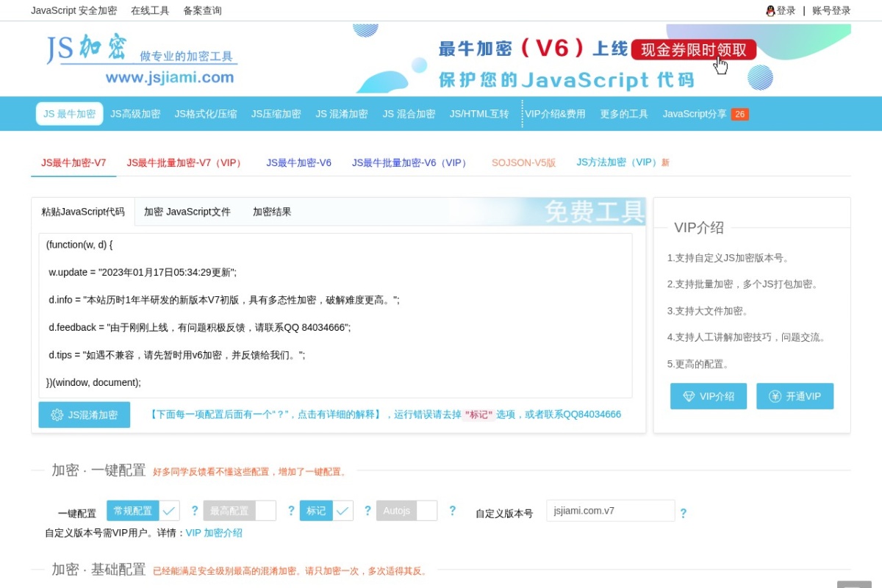Focus the 自定义版本号 input field

tap(611, 511)
